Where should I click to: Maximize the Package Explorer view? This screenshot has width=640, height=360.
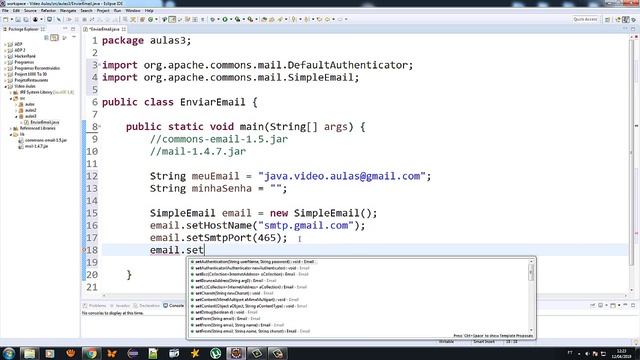click(x=73, y=29)
